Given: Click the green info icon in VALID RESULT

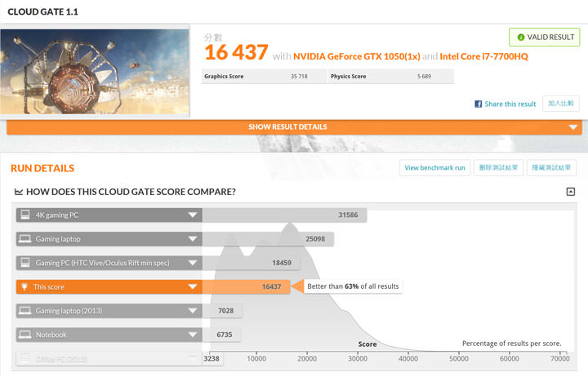Looking at the screenshot, I should coord(521,38).
